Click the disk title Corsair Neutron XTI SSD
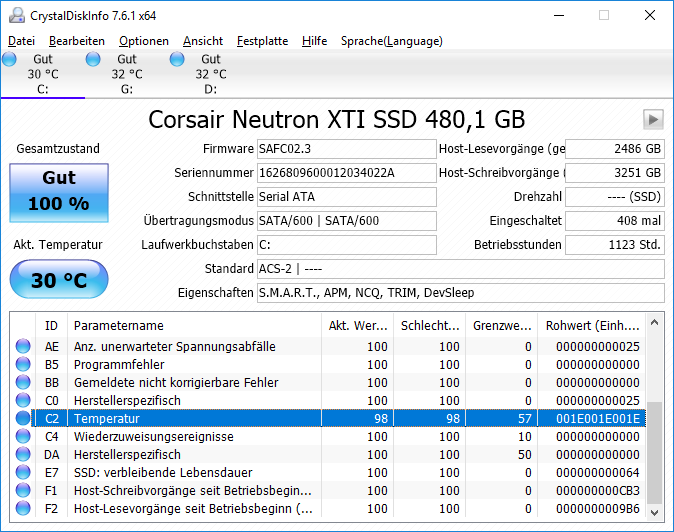Image resolution: width=674 pixels, height=532 pixels. coord(337,119)
